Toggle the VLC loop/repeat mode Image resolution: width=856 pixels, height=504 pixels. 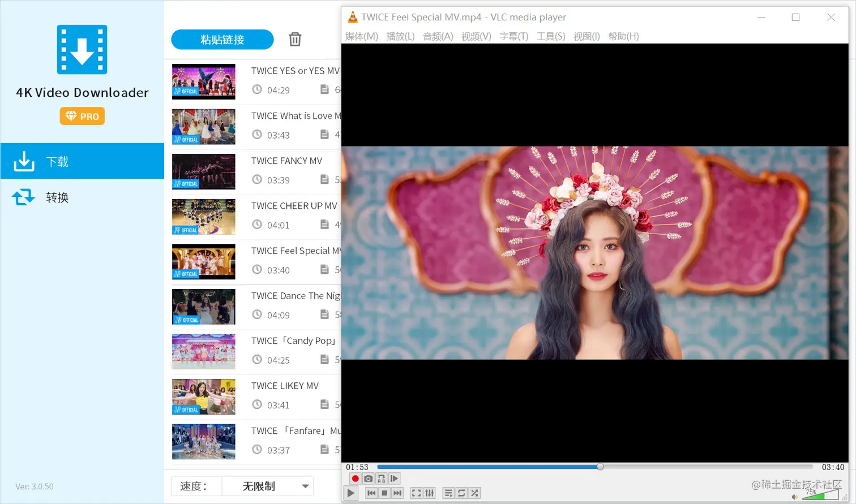tap(461, 493)
